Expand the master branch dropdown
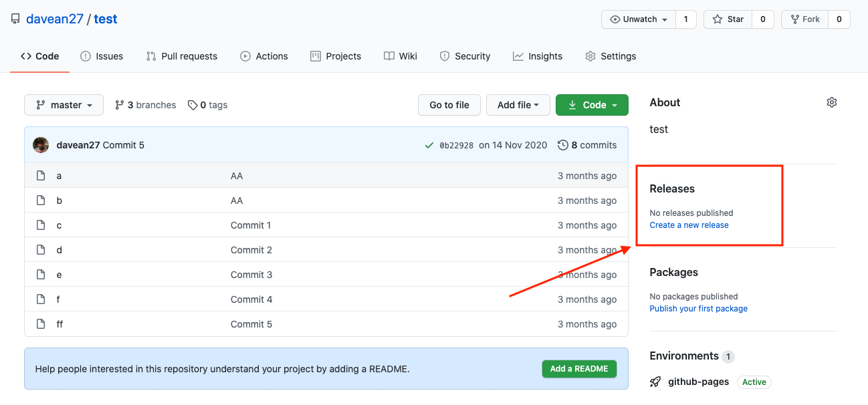 [64, 105]
